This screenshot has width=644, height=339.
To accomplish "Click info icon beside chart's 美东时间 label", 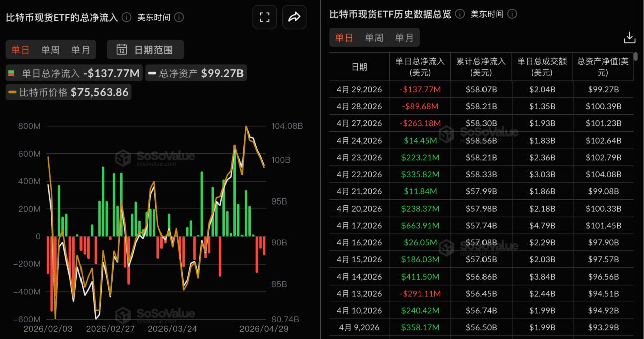I will tap(179, 17).
